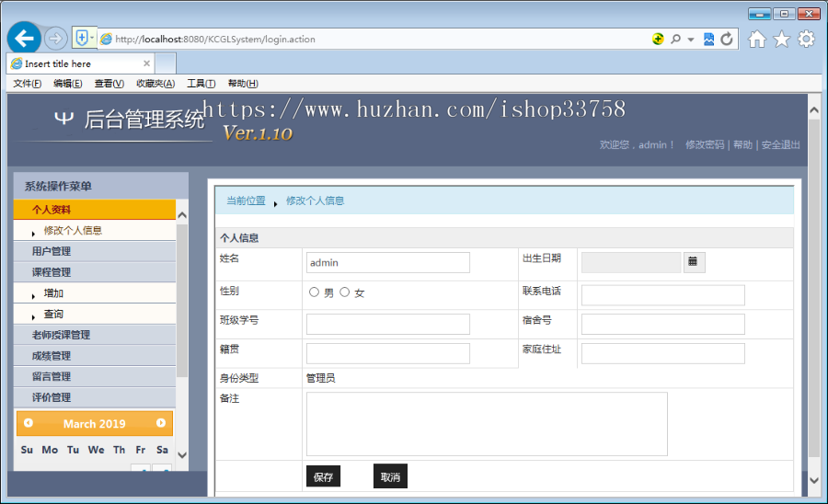Expand the 评价管理 sidebar section

[x=95, y=397]
